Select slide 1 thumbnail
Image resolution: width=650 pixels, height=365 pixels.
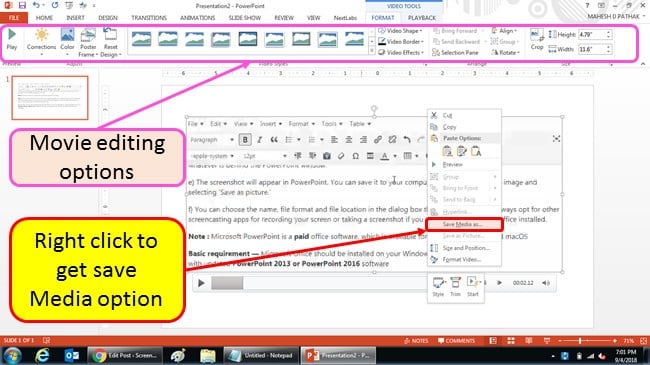click(50, 98)
